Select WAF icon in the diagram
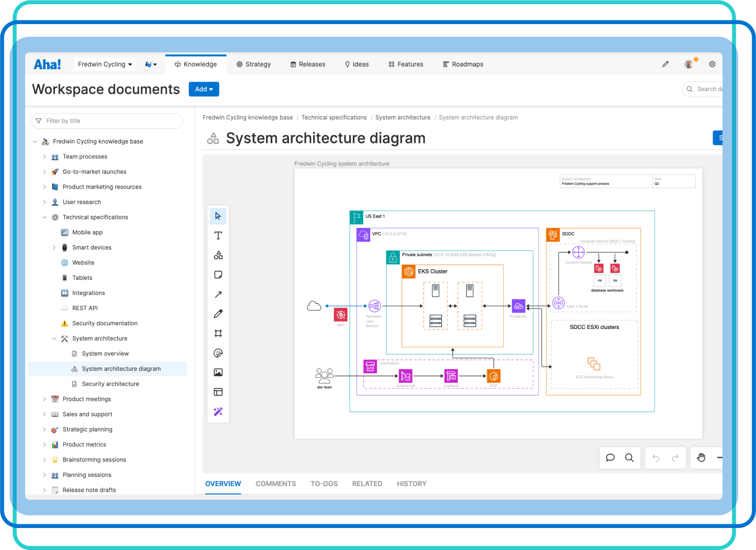Image resolution: width=756 pixels, height=550 pixels. click(x=341, y=315)
